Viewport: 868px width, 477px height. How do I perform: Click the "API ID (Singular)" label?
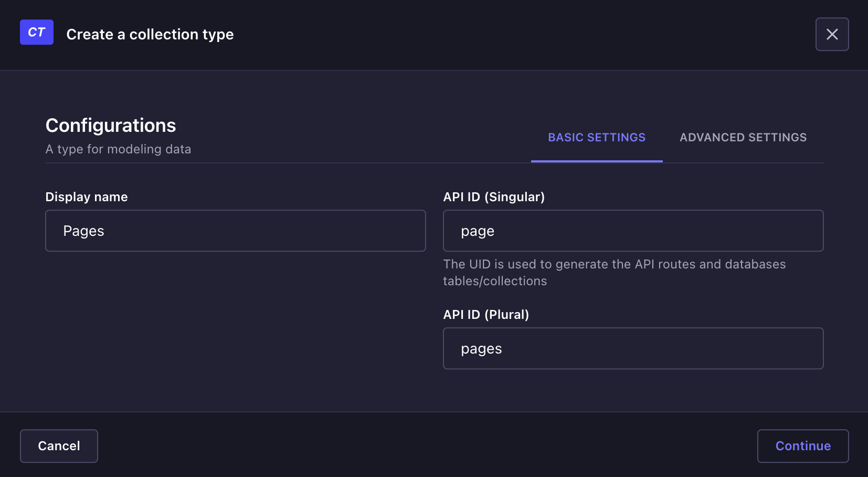pyautogui.click(x=494, y=197)
